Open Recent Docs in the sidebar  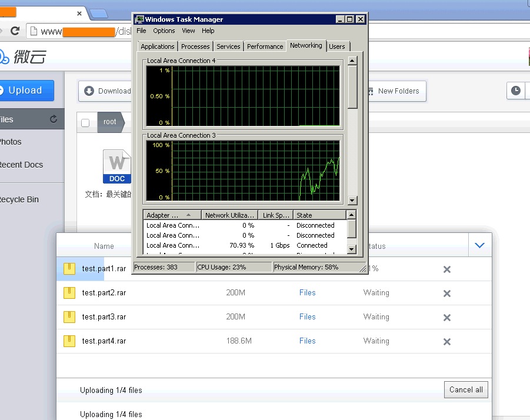point(21,165)
